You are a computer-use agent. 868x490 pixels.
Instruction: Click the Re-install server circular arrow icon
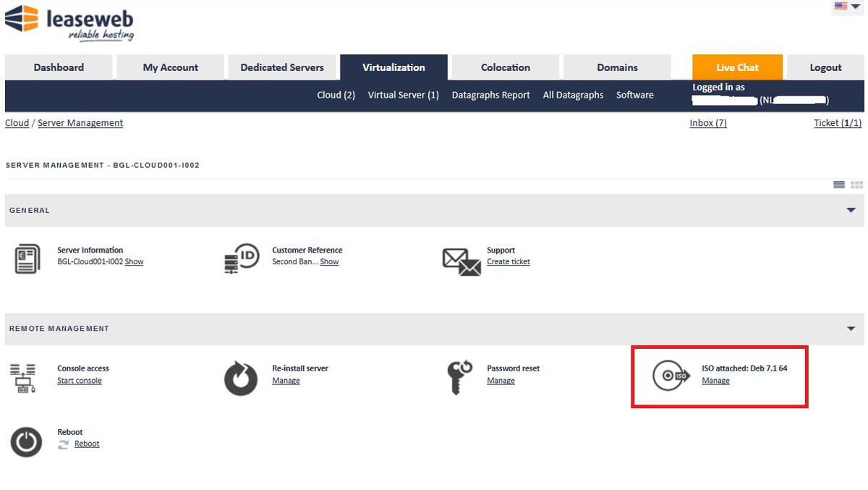[x=241, y=378]
